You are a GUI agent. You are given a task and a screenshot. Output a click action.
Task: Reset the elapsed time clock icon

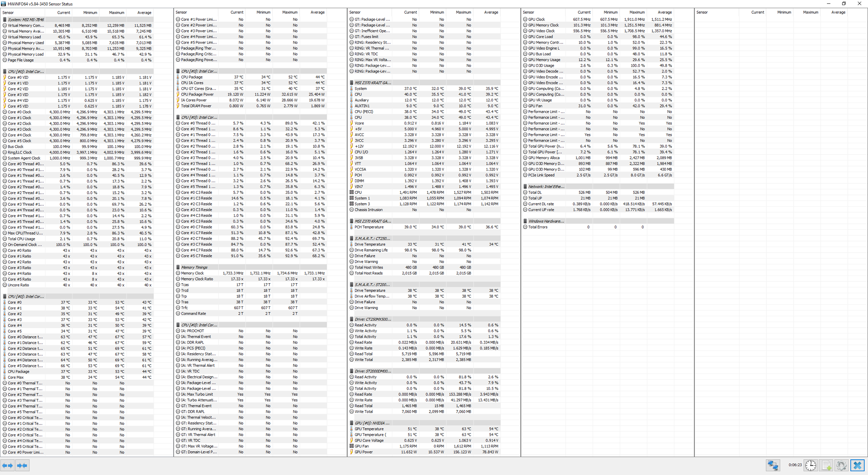811,465
